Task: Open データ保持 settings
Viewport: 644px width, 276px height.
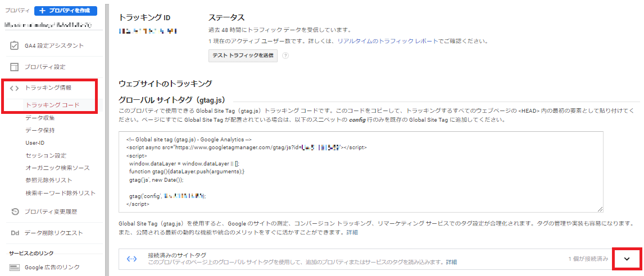Action: point(40,130)
